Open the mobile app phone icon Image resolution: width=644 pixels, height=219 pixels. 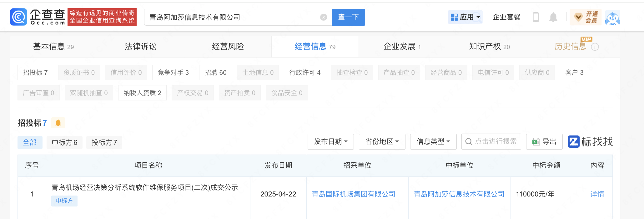point(536,17)
